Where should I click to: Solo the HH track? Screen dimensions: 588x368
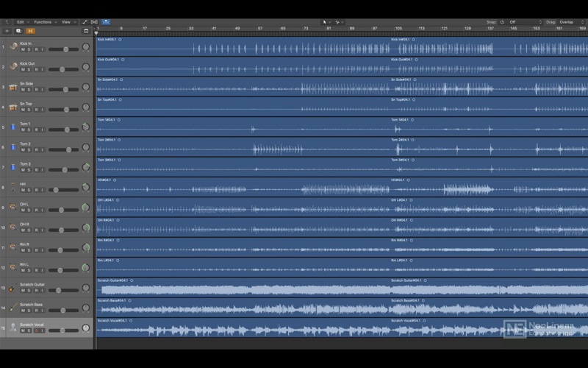[x=29, y=190]
